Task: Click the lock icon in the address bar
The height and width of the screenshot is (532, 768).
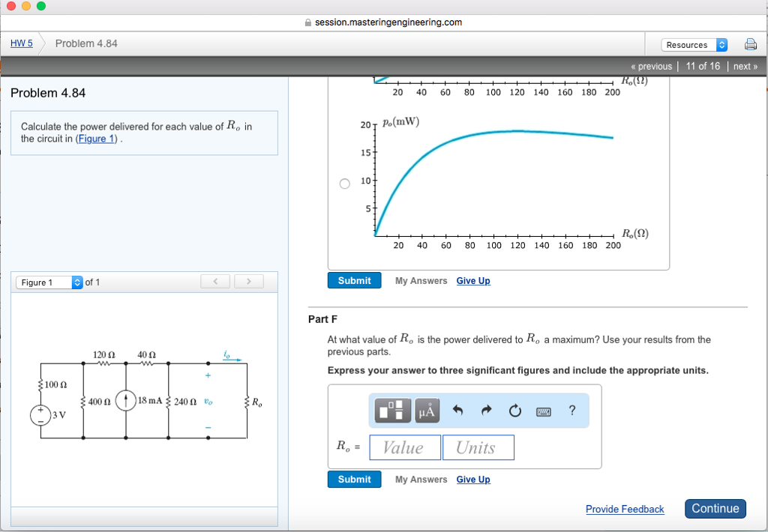Action: click(x=307, y=22)
